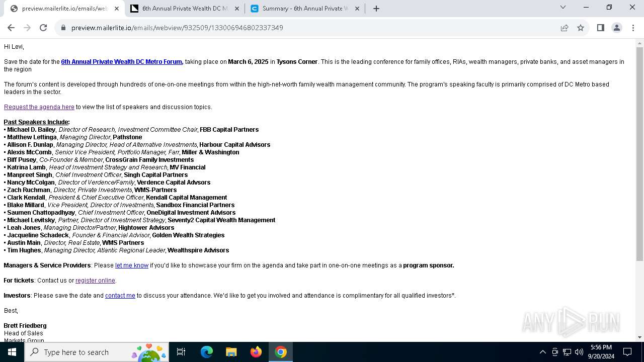Click the Chrome taskbar icon

[x=281, y=352]
